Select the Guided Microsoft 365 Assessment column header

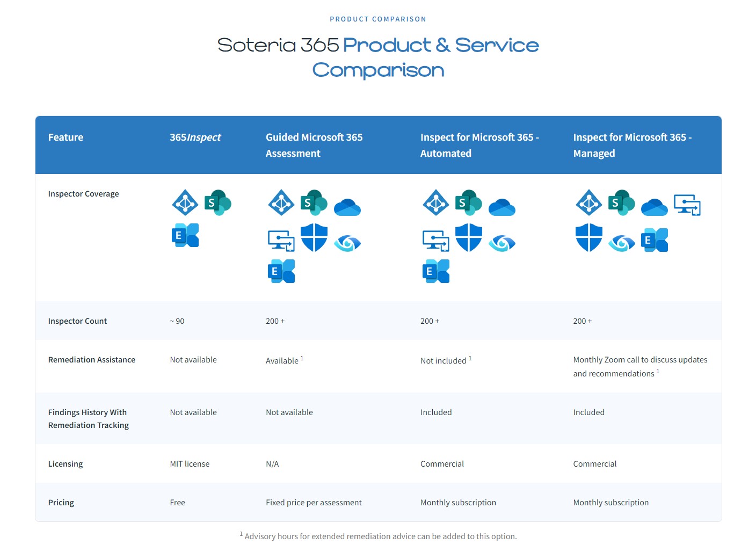[x=314, y=145]
